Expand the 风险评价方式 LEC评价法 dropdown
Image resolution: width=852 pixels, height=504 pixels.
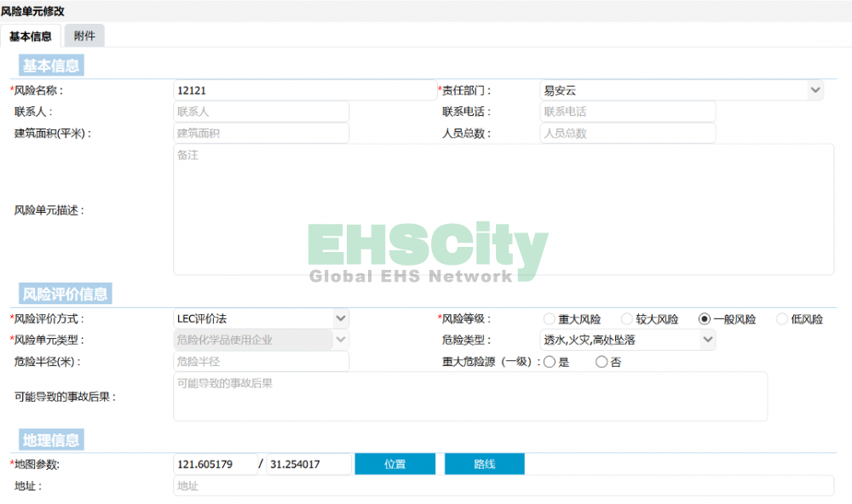click(261, 318)
